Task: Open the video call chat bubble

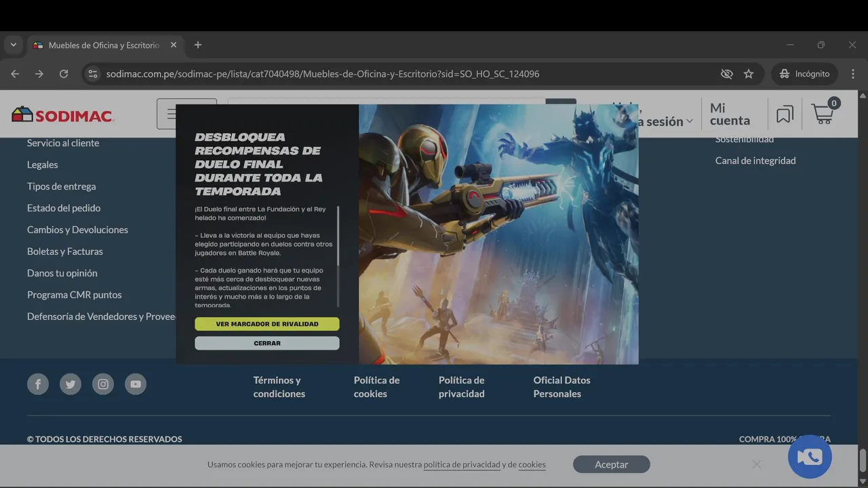Action: click(x=810, y=457)
